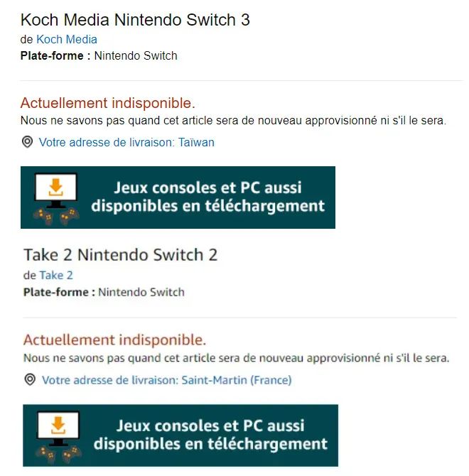Select the 'Take 2 Nintendo Switch 2' title
The image size is (469, 476).
(x=120, y=255)
